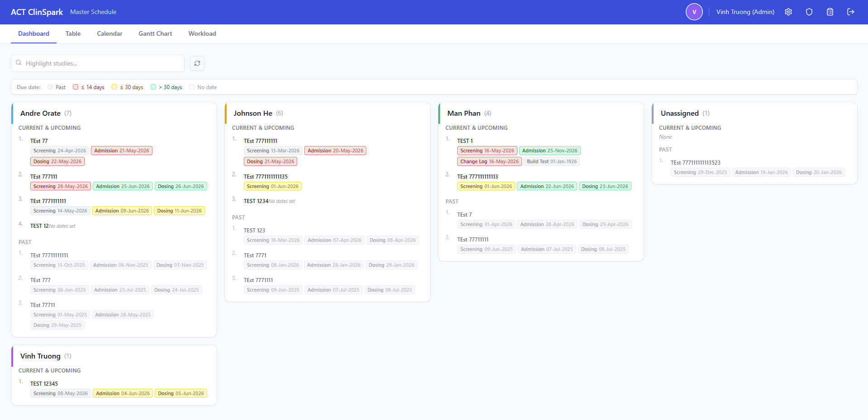Screen dimensions: 868x420
Task: Toggle the ≤ 14 days filter
Action: coord(89,87)
